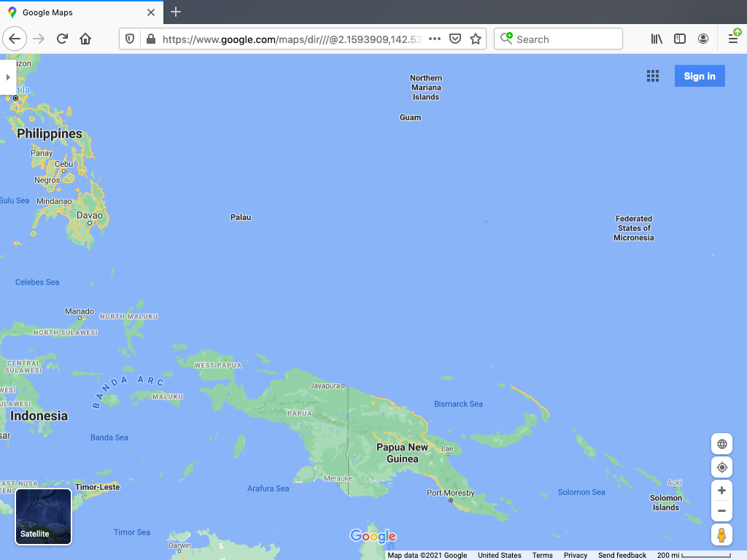The height and width of the screenshot is (560, 747).
Task: Bookmark this page with star
Action: tap(476, 39)
